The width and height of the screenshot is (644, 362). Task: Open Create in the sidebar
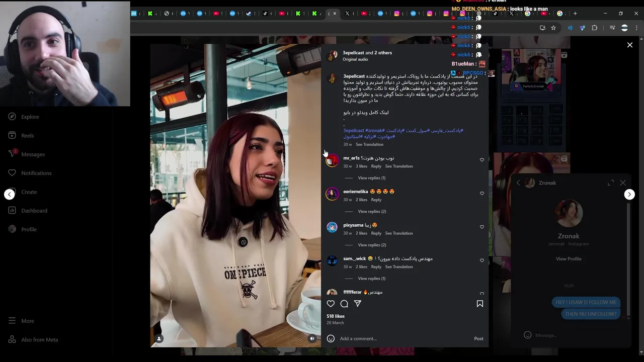23,192
